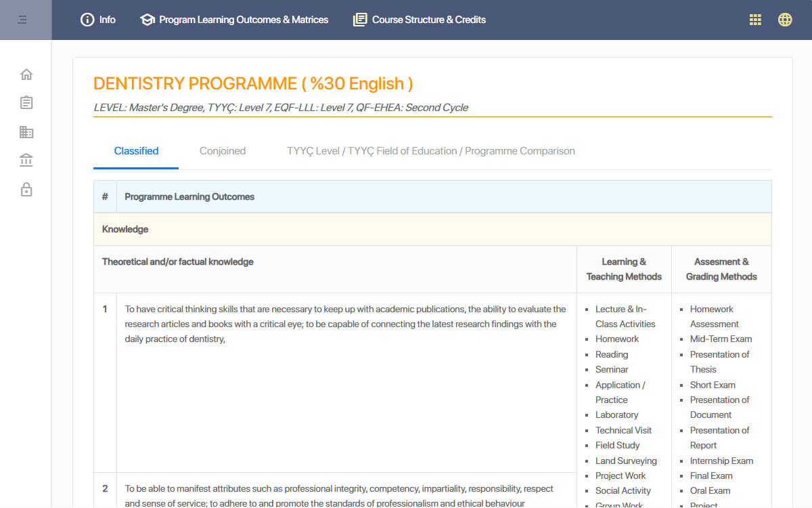812x508 pixels.
Task: Switch to the Conjoined tab
Action: click(223, 151)
